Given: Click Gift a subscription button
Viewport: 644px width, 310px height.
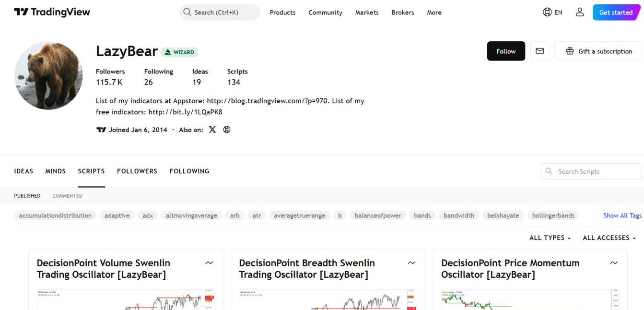Looking at the screenshot, I should click(x=598, y=51).
